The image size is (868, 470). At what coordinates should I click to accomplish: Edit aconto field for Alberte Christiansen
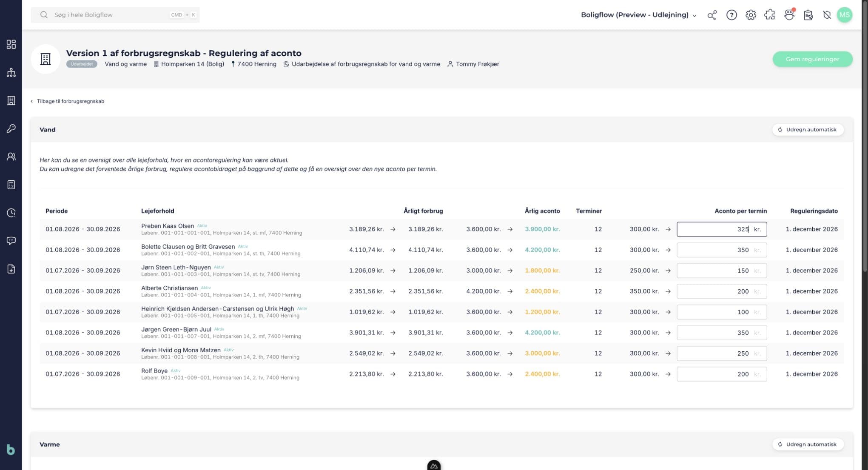[722, 291]
